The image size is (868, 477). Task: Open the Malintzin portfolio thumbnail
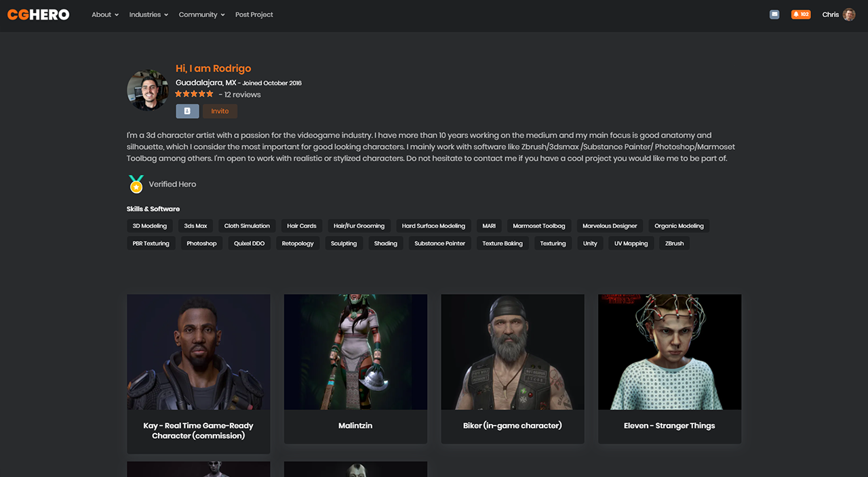(x=355, y=352)
